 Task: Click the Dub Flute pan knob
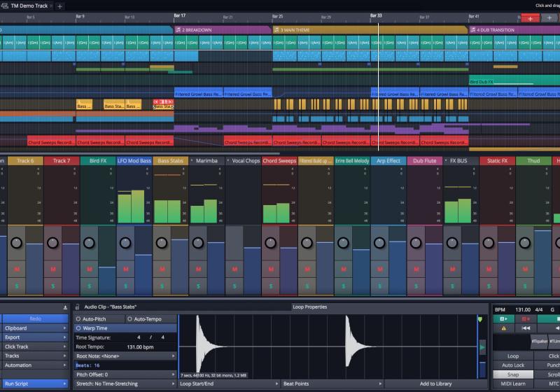[x=416, y=243]
